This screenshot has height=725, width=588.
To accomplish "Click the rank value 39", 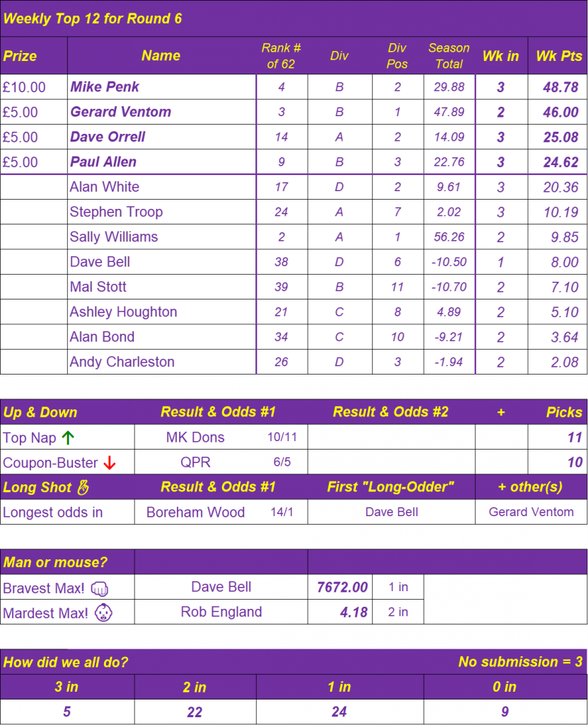I will 281,287.
